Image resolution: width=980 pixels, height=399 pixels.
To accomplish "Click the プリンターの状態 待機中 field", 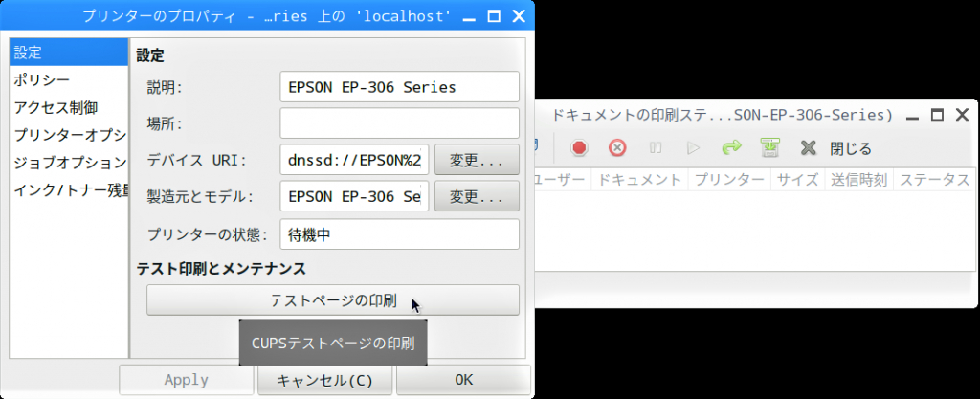I will [399, 234].
